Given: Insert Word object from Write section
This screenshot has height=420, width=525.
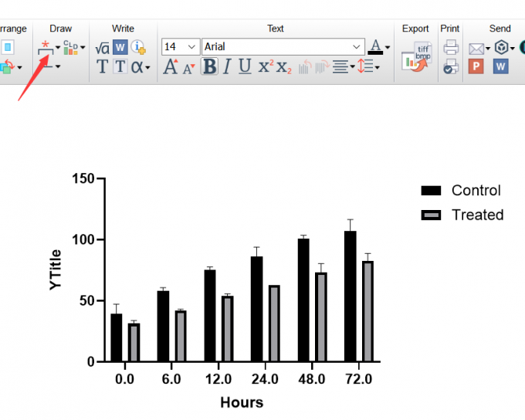Looking at the screenshot, I should click(x=120, y=47).
